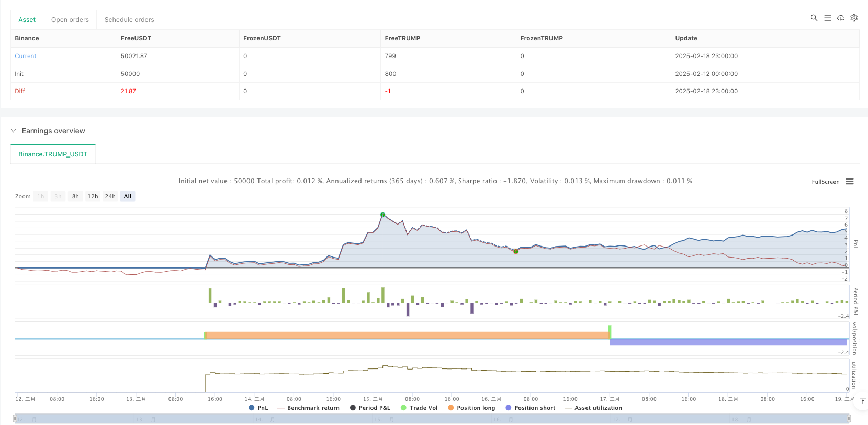Toggle Position short legend item
Viewport: 868px width, 425px height.
pos(530,408)
